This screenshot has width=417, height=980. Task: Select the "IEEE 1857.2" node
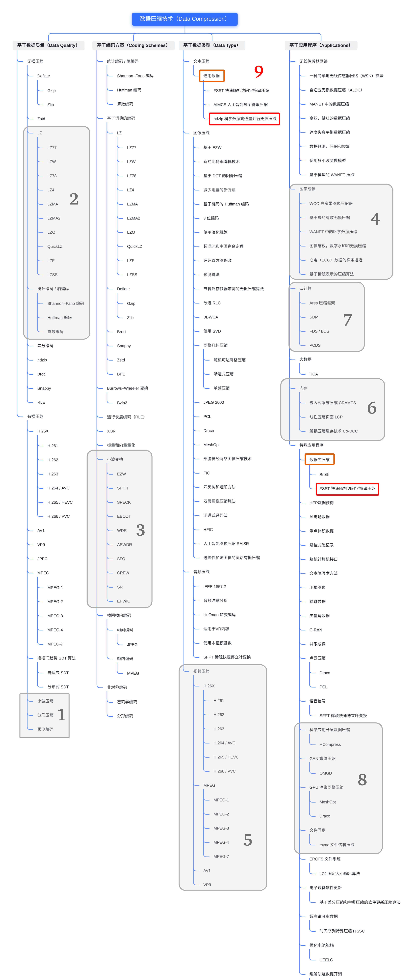point(215,587)
